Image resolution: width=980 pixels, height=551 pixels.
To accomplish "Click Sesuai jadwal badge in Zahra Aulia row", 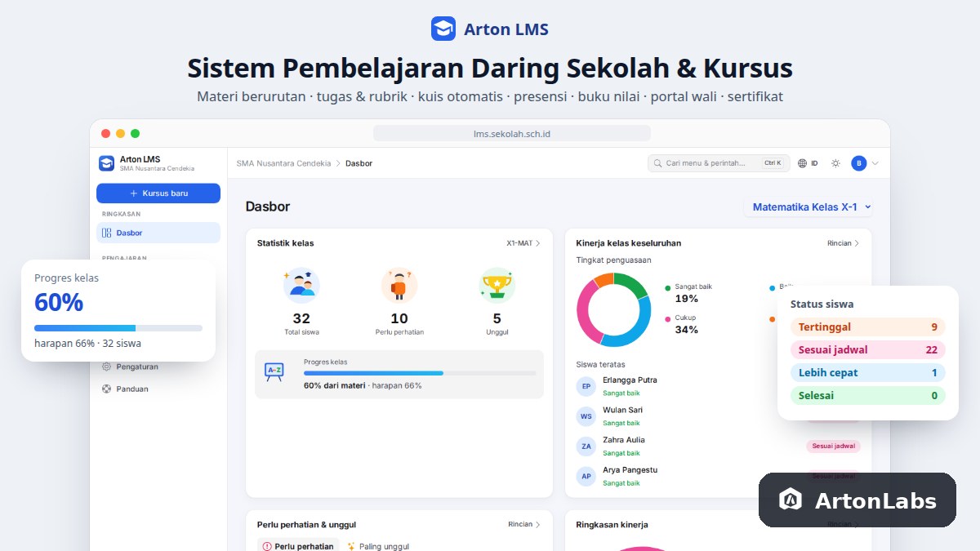I will (834, 447).
